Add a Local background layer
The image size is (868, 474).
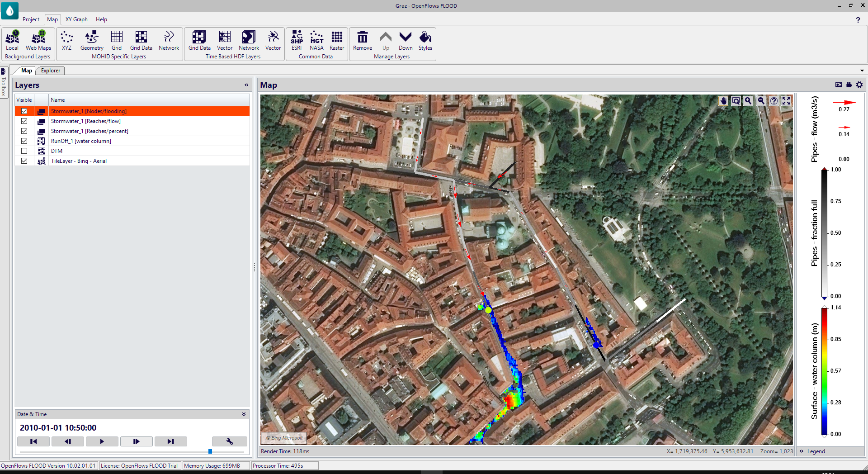[x=12, y=41]
